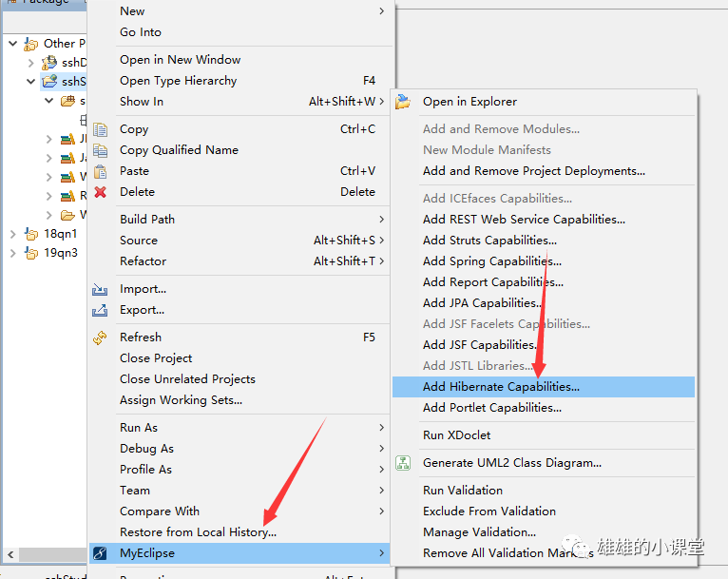Click the Export icon
Image resolution: width=728 pixels, height=579 pixels.
point(100,310)
